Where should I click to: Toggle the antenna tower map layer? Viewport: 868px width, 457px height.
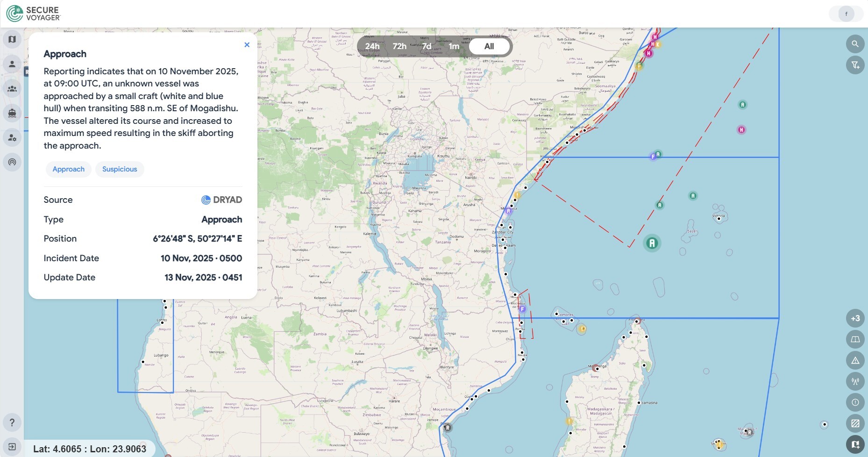coord(855,381)
